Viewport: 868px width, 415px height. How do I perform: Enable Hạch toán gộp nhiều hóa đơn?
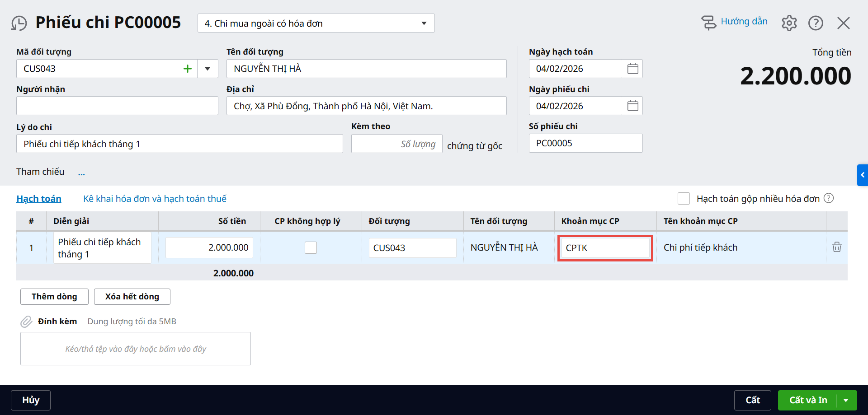click(684, 199)
